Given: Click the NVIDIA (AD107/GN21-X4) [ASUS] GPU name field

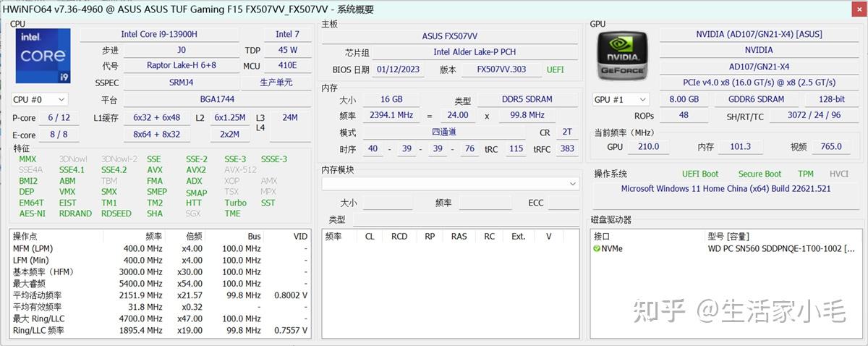Looking at the screenshot, I should tap(759, 34).
